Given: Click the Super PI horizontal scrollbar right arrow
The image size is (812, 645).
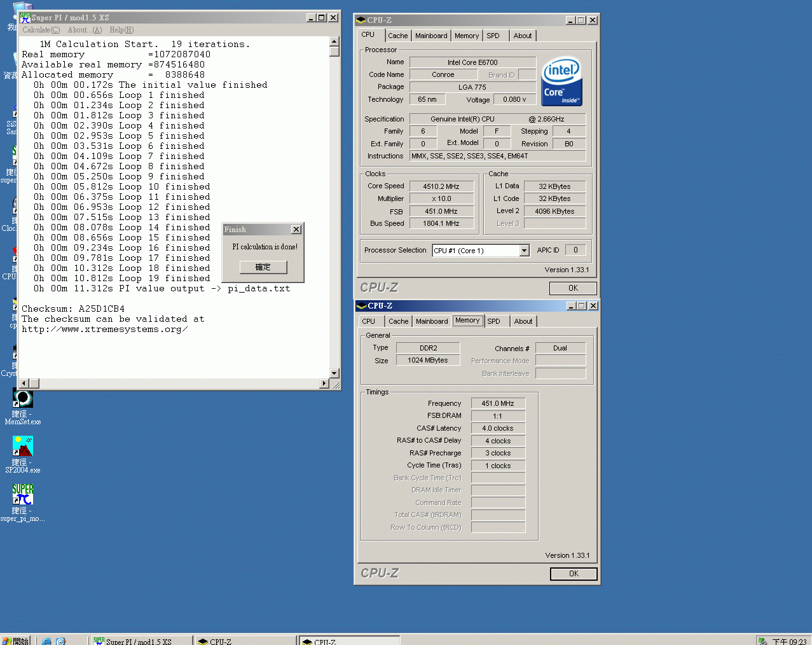Looking at the screenshot, I should coord(324,384).
